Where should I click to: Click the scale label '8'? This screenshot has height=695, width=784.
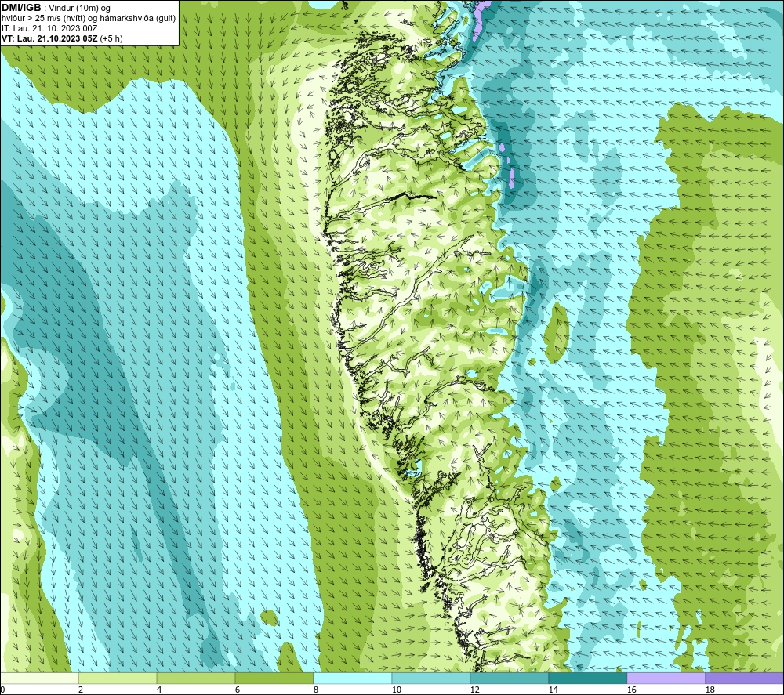pyautogui.click(x=315, y=690)
